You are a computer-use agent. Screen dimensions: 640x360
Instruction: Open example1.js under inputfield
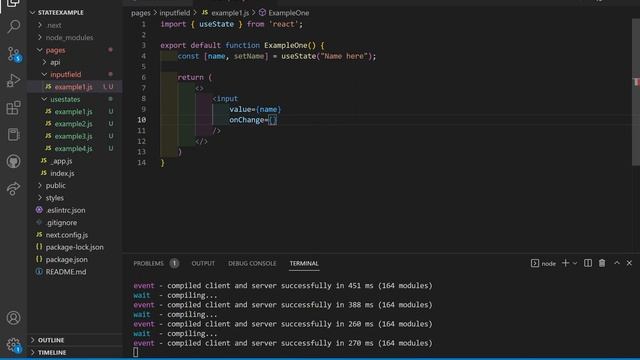pos(75,87)
